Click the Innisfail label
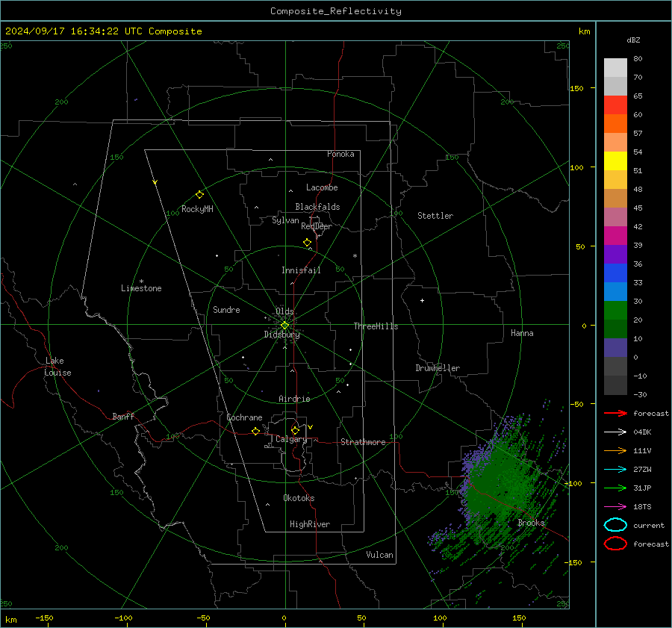Viewport: 672px width, 628px height. coord(301,270)
